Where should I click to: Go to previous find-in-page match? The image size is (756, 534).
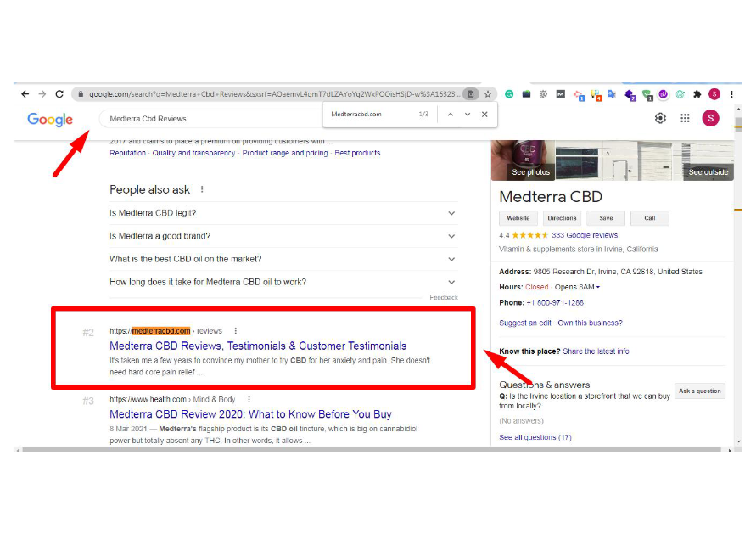coord(451,114)
